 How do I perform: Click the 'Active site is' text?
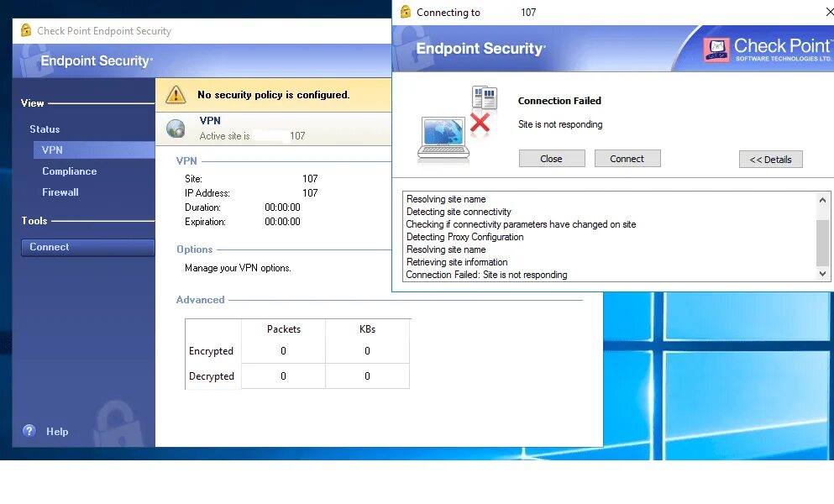click(224, 136)
